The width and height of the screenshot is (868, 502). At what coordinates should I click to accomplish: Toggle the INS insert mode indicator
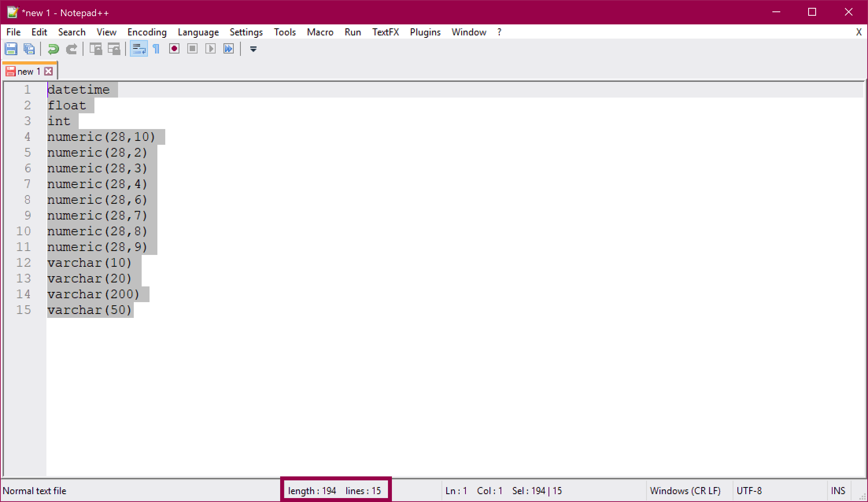pos(838,491)
